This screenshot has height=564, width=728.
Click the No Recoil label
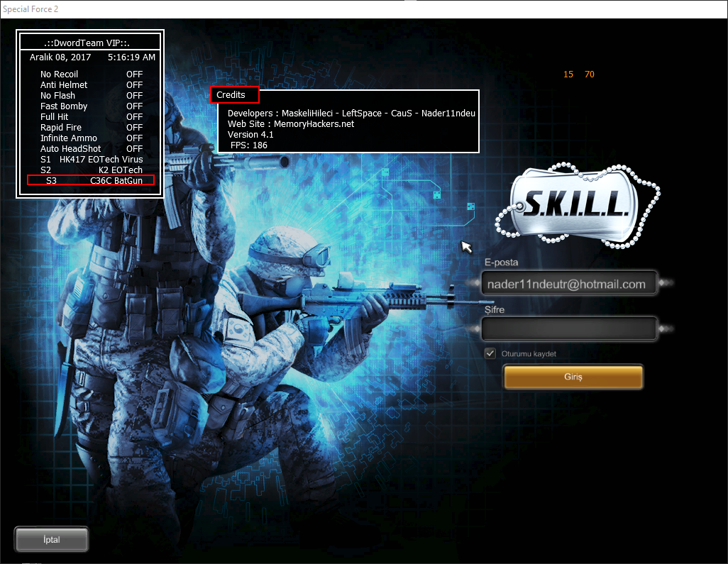(59, 74)
